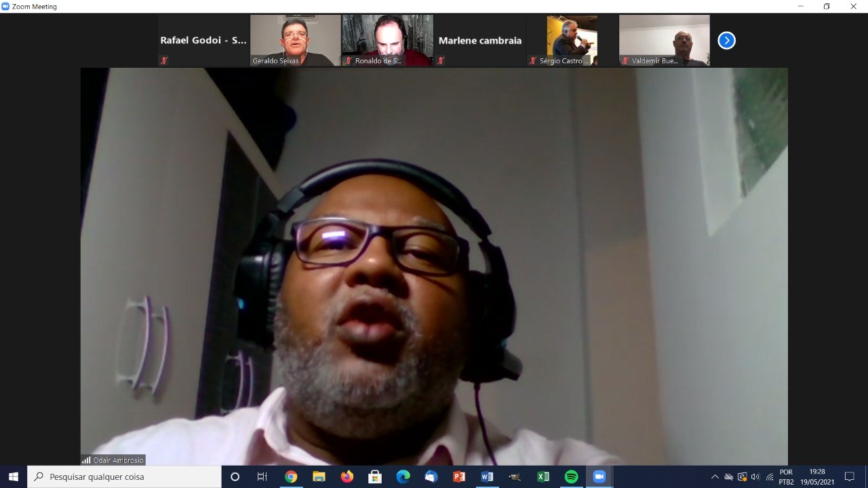Click the 'Pesquisar qualquer coisa' search box
Screen dimensions: 868x488
(x=125, y=476)
